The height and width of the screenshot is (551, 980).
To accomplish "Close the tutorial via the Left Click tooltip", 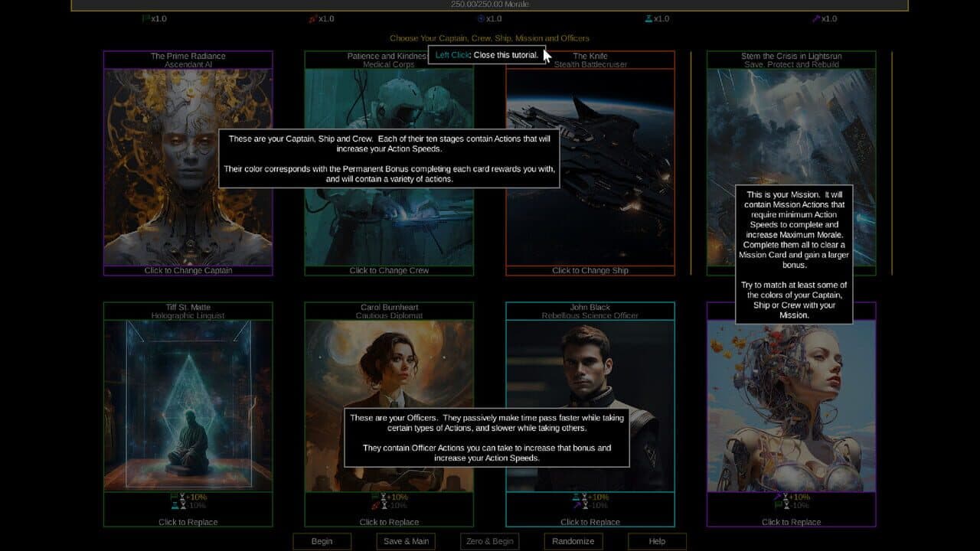I will 487,55.
